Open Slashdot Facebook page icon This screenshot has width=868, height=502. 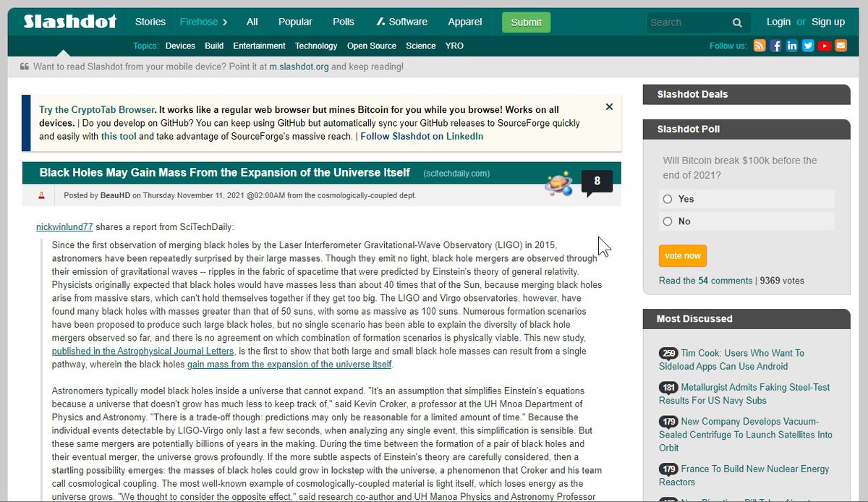click(x=776, y=46)
